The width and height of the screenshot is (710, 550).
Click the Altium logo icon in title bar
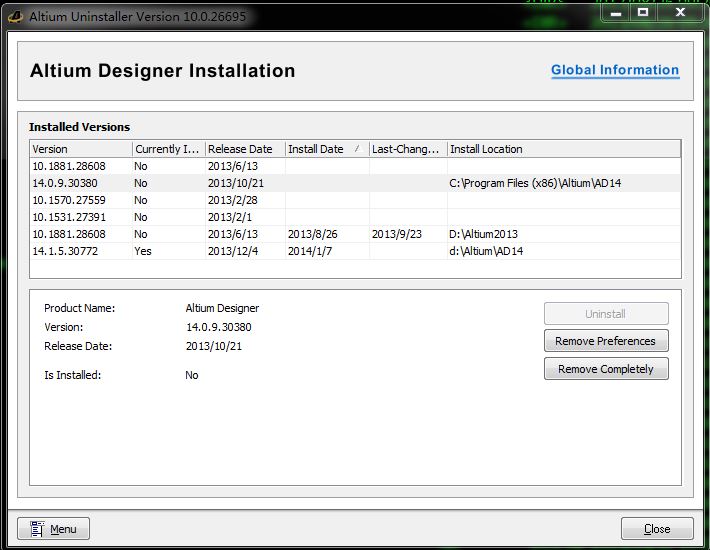tap(15, 16)
